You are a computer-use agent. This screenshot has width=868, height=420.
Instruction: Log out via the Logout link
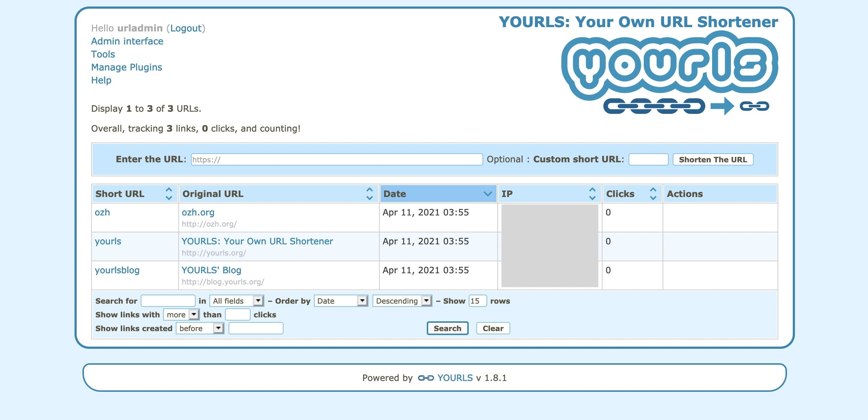tap(186, 28)
